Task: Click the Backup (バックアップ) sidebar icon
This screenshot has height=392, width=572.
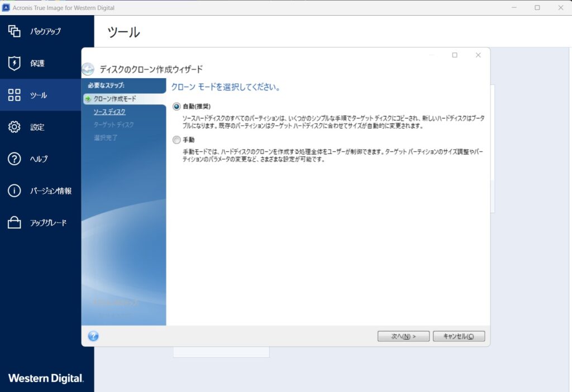Action: click(x=15, y=31)
